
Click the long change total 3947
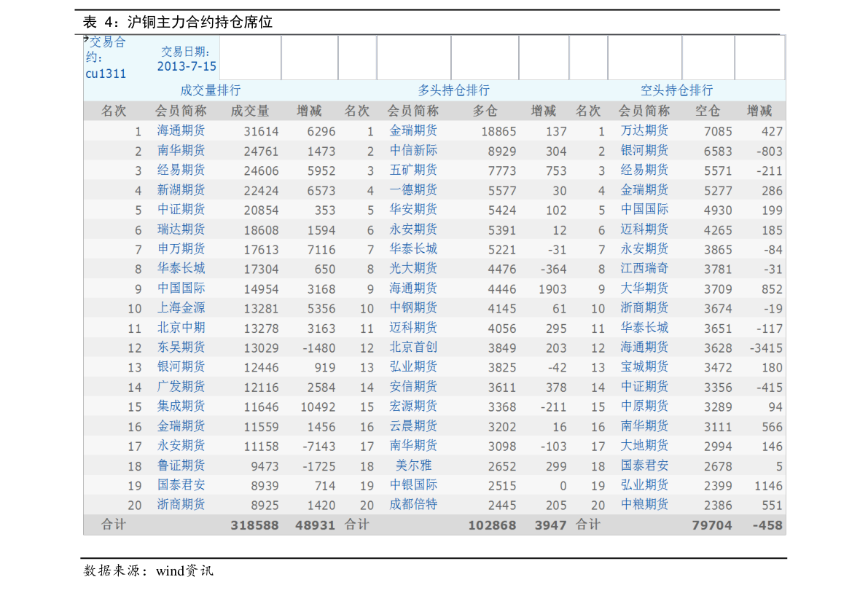[550, 525]
